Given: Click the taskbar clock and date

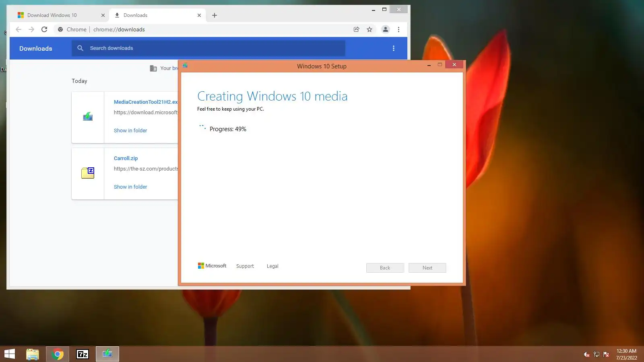Looking at the screenshot, I should [x=627, y=354].
